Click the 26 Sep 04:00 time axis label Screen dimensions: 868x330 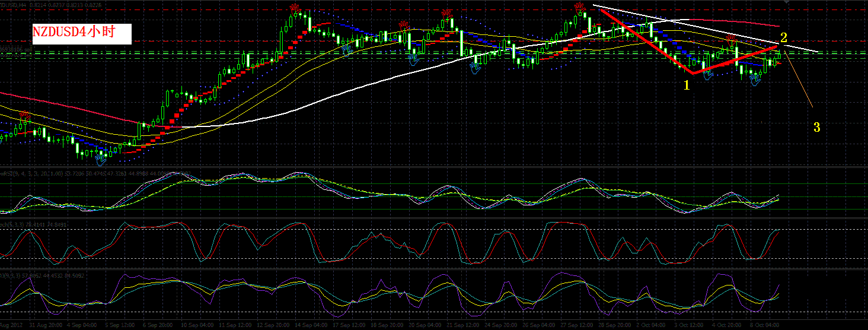point(538,325)
